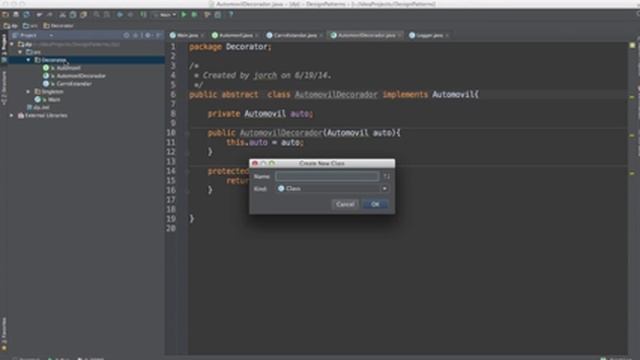Click the Synchronize toolbar icon

tap(26, 15)
